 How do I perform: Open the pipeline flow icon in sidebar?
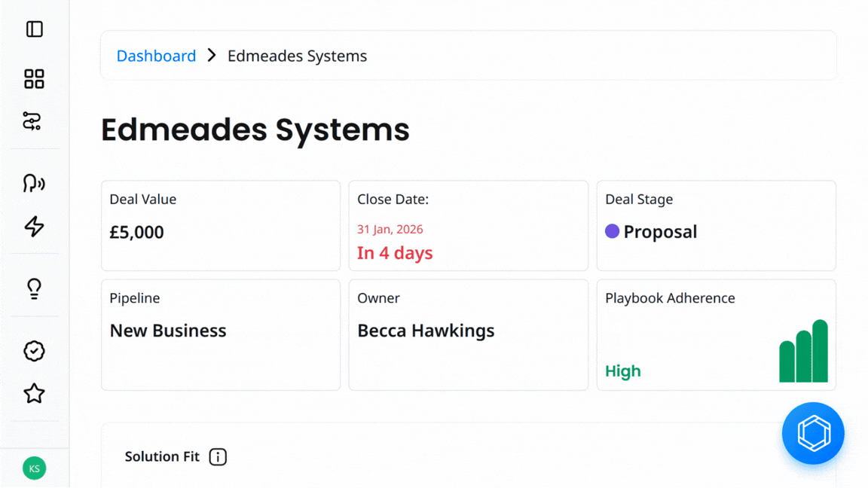click(32, 121)
